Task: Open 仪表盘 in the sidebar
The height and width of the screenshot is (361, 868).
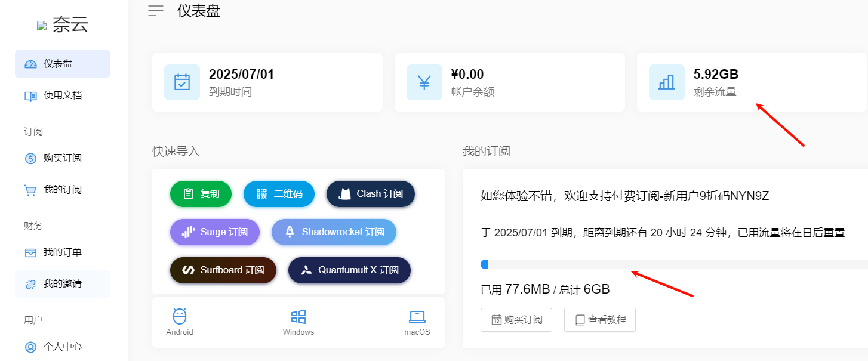Action: click(63, 64)
